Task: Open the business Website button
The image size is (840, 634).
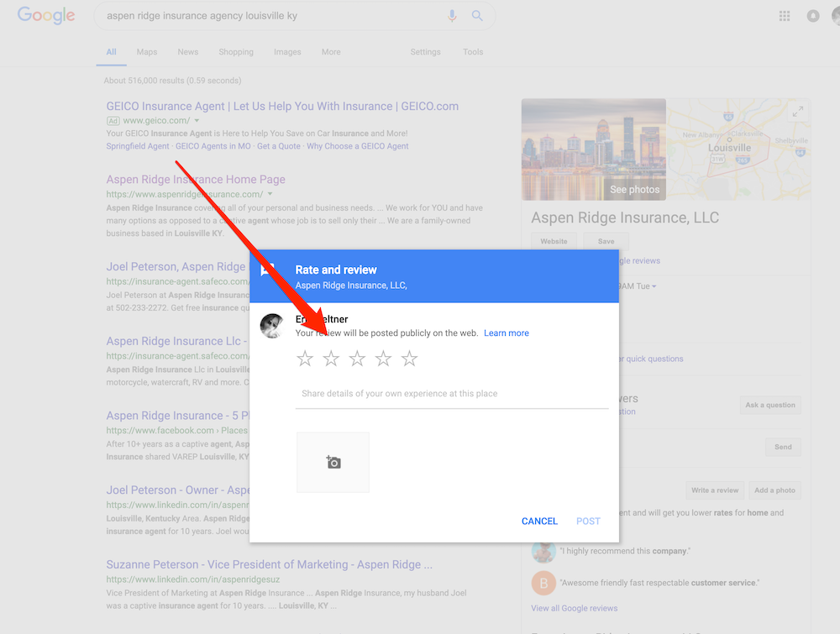Action: (x=554, y=242)
